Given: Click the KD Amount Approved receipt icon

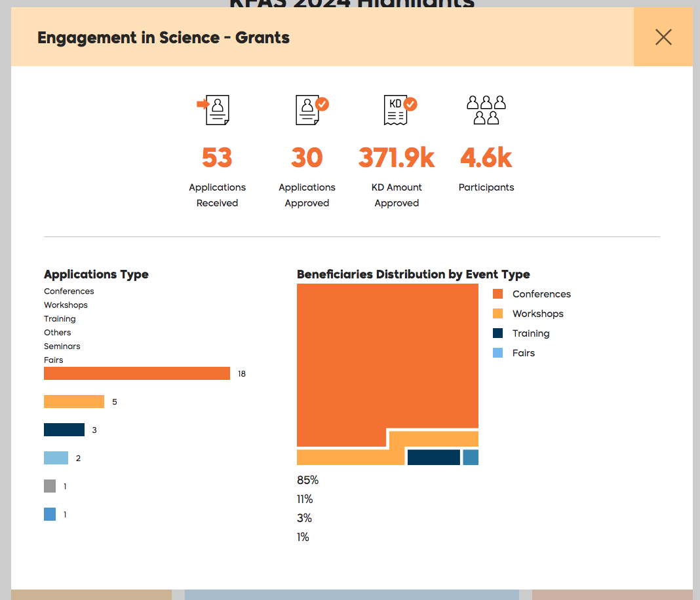Looking at the screenshot, I should [x=400, y=110].
